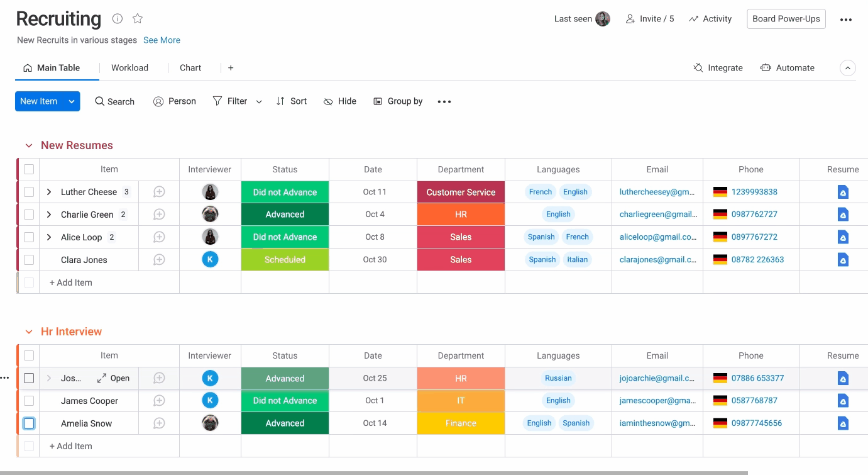Click the Hide columns eye icon

coord(328,101)
